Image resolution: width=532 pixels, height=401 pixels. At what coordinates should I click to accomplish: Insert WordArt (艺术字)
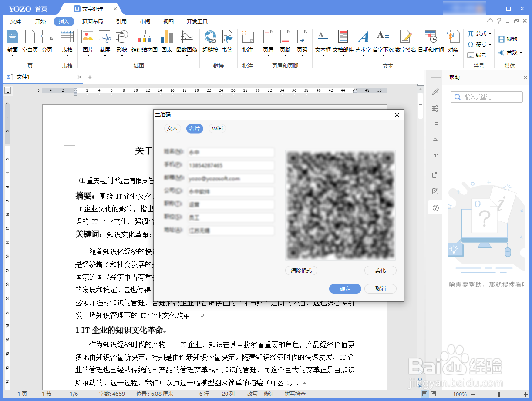tap(363, 42)
